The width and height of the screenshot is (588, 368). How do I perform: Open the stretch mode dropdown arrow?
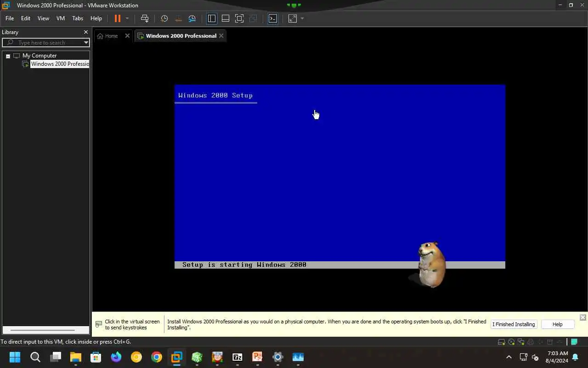coord(302,18)
